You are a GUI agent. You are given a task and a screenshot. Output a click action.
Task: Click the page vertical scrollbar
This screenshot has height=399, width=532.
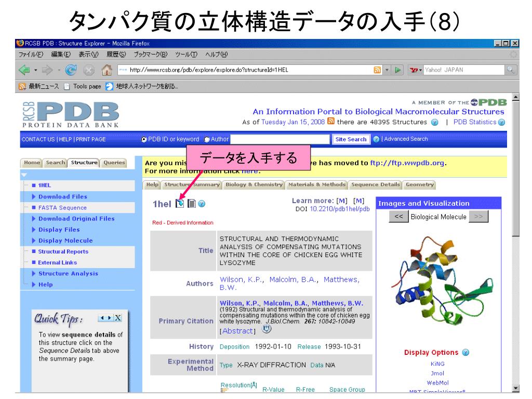[x=516, y=243]
